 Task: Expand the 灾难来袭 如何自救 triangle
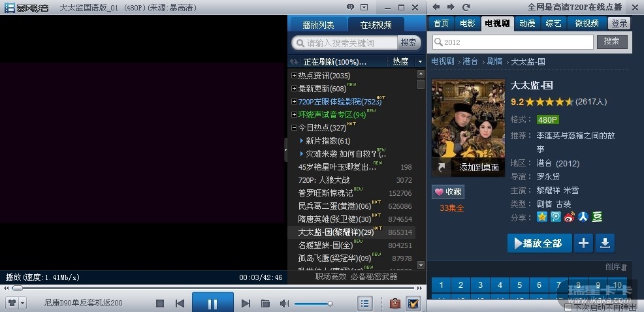click(x=302, y=154)
